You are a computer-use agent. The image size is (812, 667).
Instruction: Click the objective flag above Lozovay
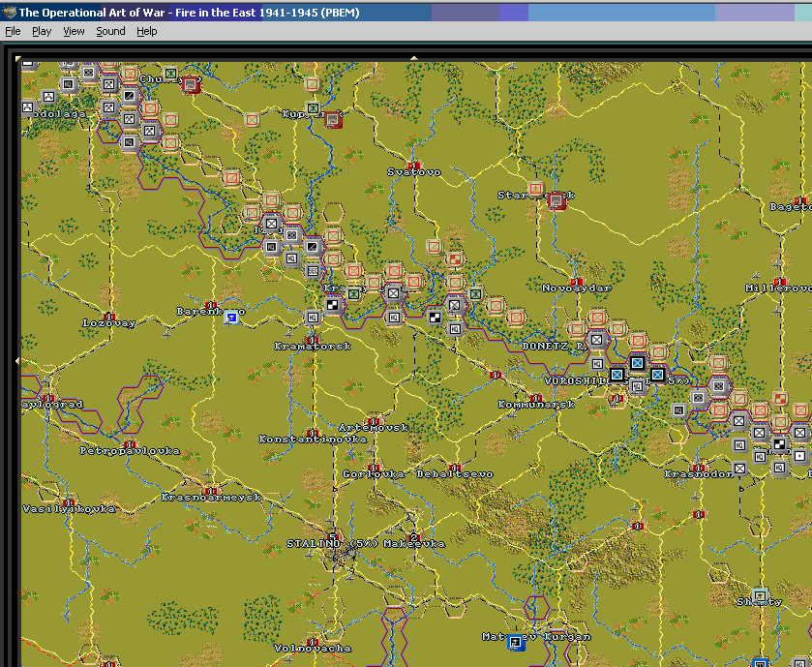click(x=109, y=317)
